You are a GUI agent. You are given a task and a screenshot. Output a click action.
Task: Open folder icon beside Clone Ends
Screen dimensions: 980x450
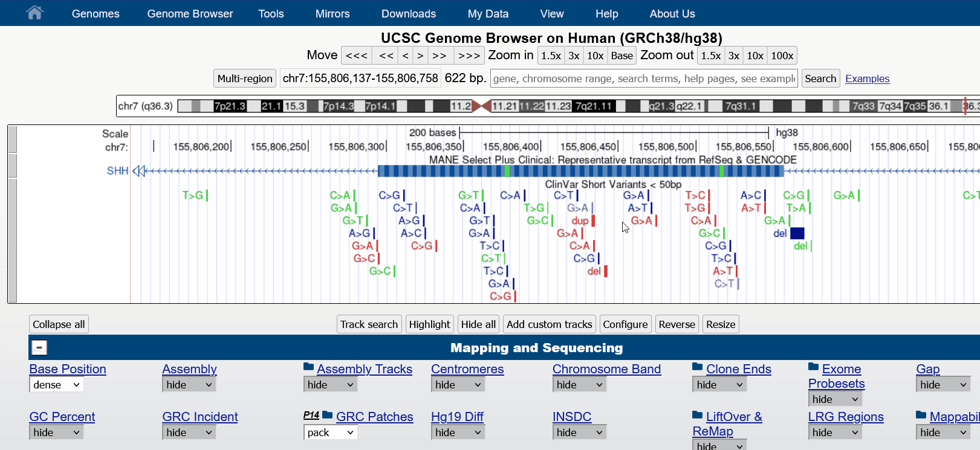[698, 367]
